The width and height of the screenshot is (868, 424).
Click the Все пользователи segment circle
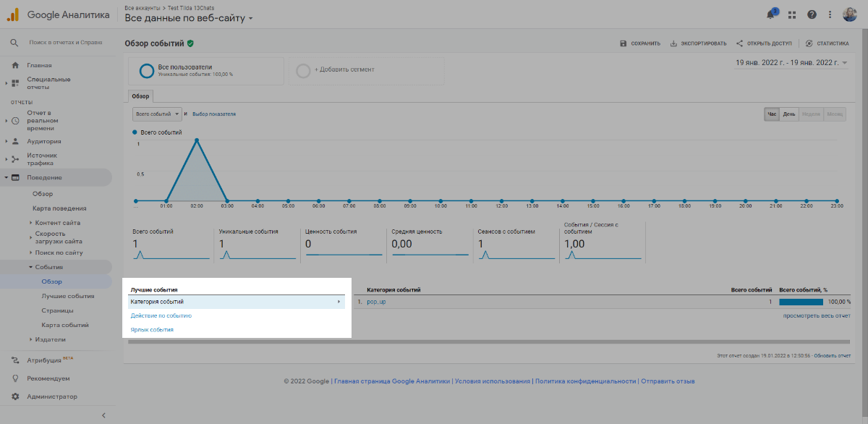point(147,70)
